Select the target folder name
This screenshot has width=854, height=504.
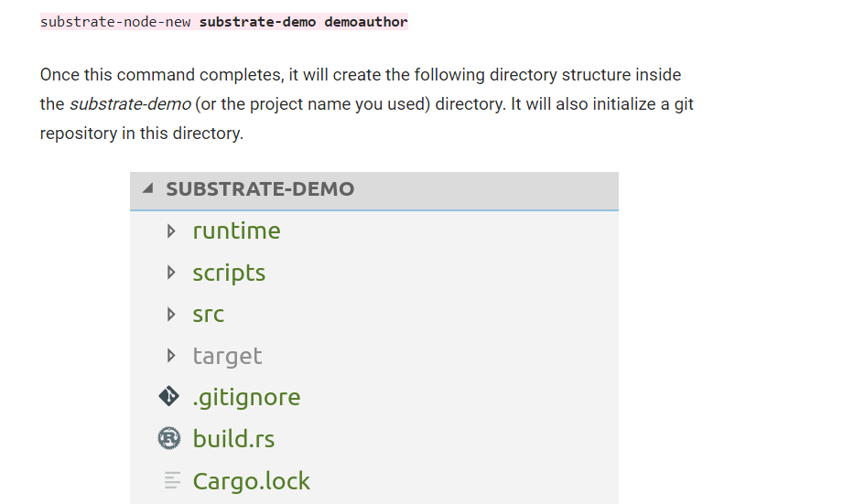pos(227,356)
